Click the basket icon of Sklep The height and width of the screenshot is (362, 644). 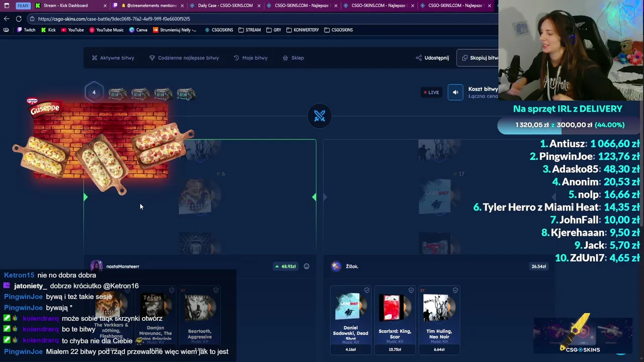pyautogui.click(x=285, y=58)
